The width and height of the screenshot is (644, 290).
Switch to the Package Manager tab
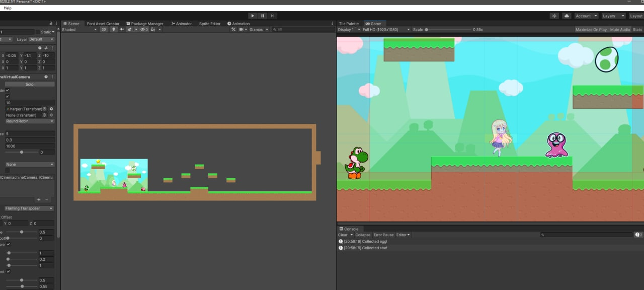point(145,24)
